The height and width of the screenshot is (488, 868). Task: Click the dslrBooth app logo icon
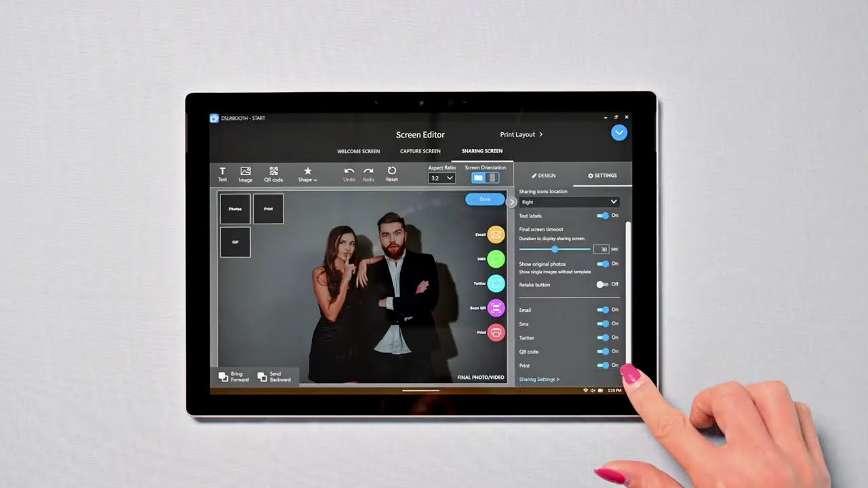[x=214, y=118]
